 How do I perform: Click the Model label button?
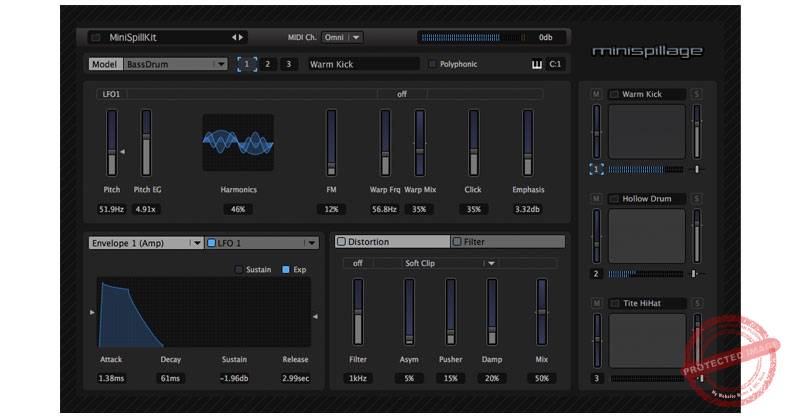106,64
